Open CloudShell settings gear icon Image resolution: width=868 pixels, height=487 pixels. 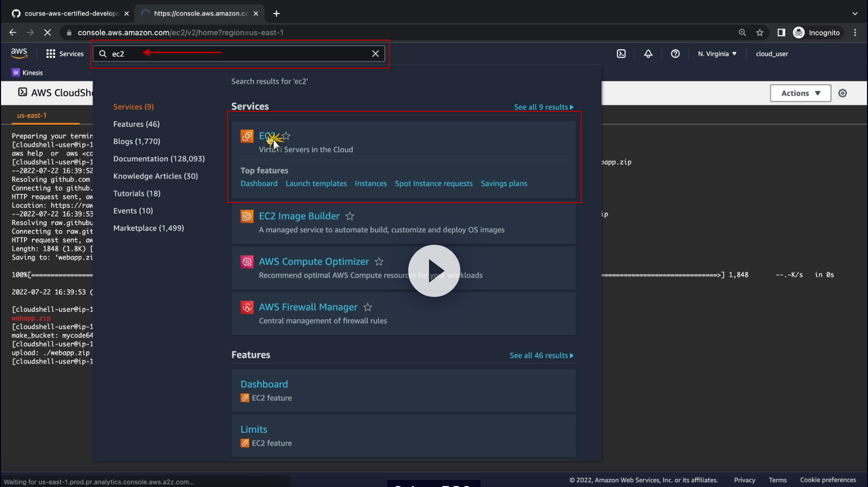842,93
